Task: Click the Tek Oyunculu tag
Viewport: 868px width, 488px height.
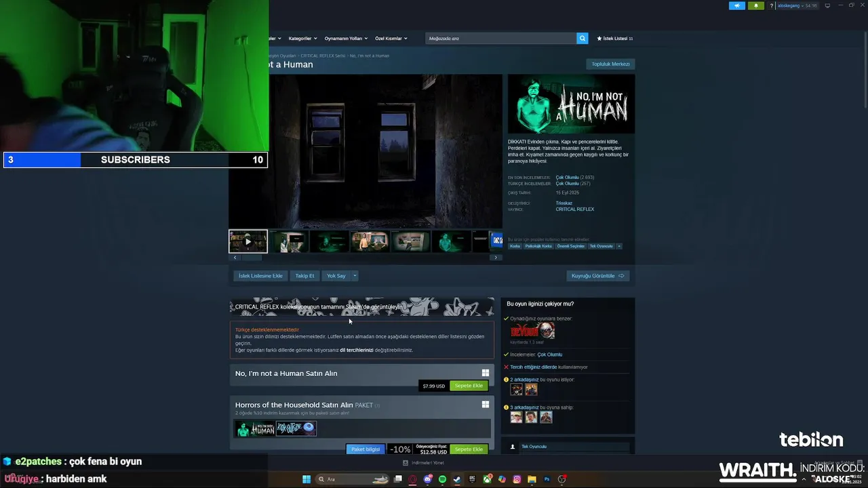Action: pyautogui.click(x=601, y=246)
